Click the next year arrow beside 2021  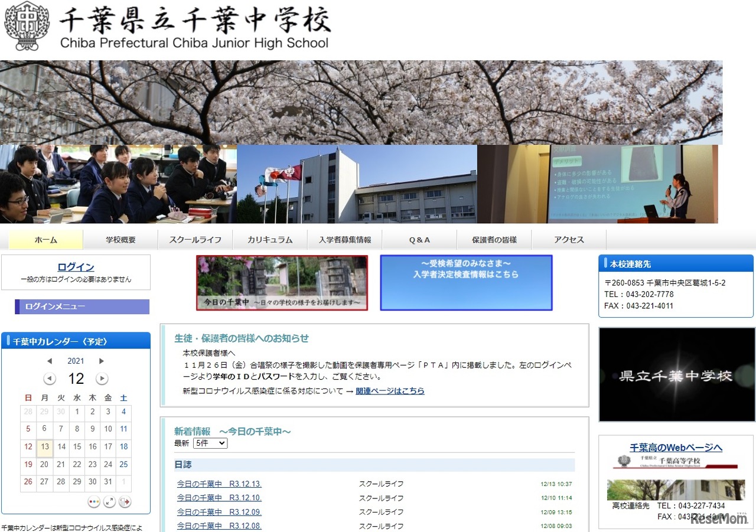pos(102,361)
